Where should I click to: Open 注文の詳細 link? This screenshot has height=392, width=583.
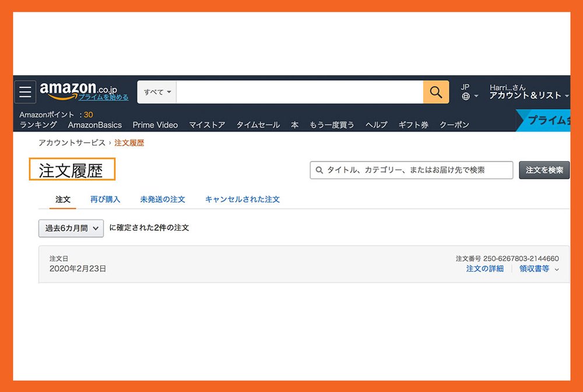coord(484,269)
